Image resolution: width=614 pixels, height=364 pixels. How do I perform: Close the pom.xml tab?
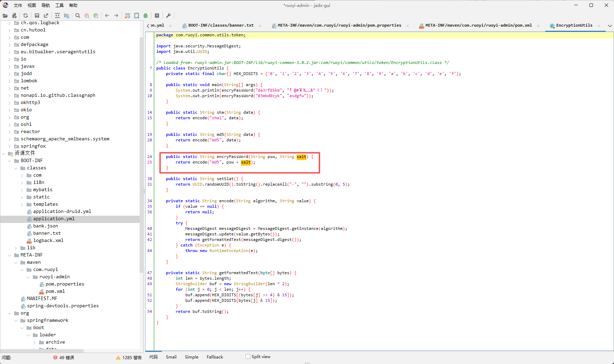point(538,26)
